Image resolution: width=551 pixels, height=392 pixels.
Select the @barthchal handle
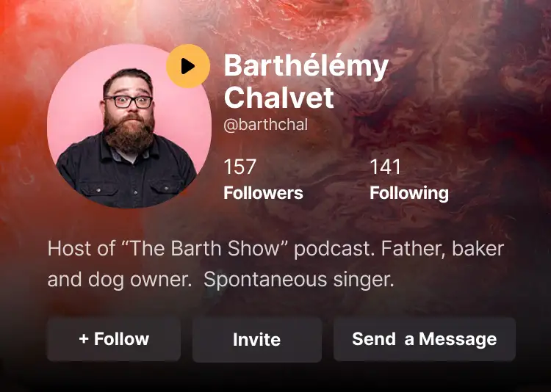pos(266,125)
